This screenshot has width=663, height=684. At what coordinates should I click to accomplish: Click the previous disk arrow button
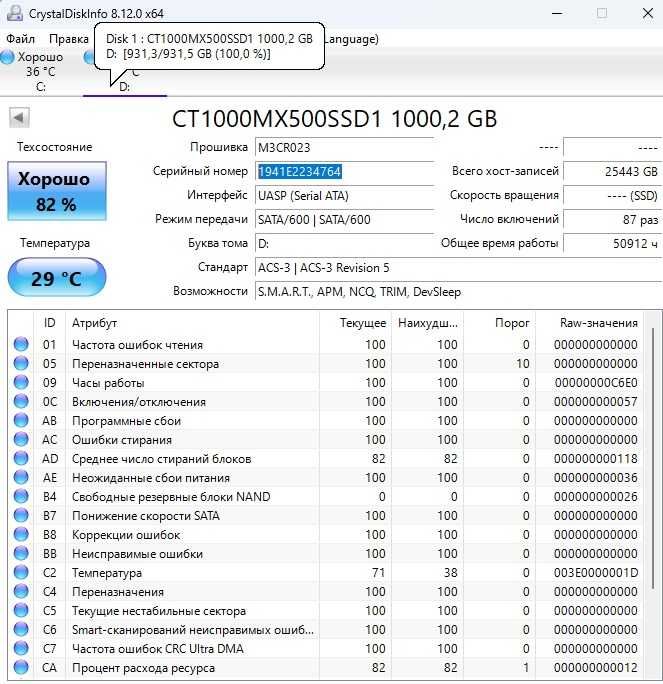click(x=19, y=118)
